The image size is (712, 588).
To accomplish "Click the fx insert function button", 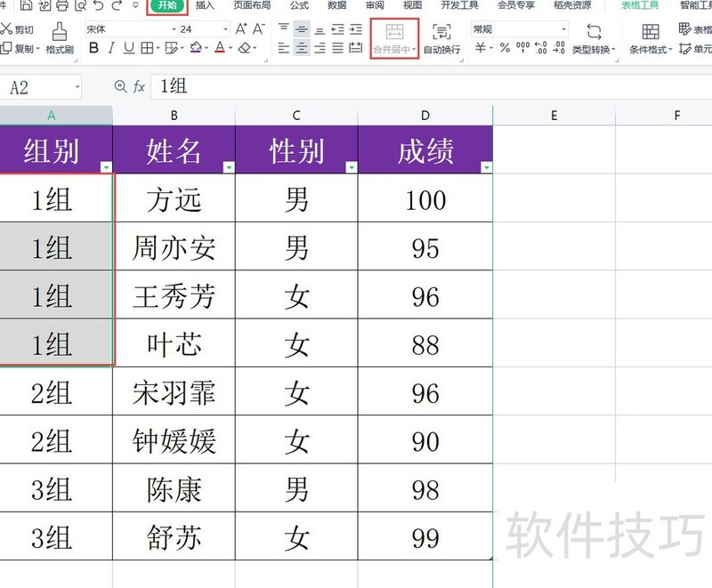I will tap(139, 86).
